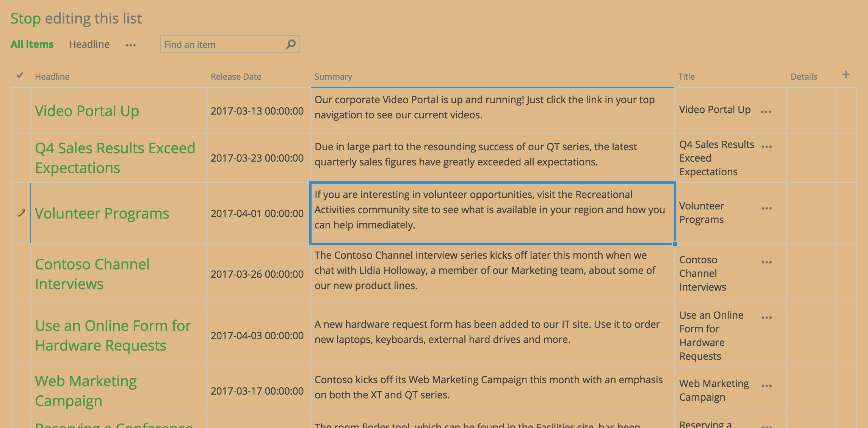The image size is (868, 428).
Task: Select the row checkbox for Contoso Channel Interviews
Action: click(21, 274)
